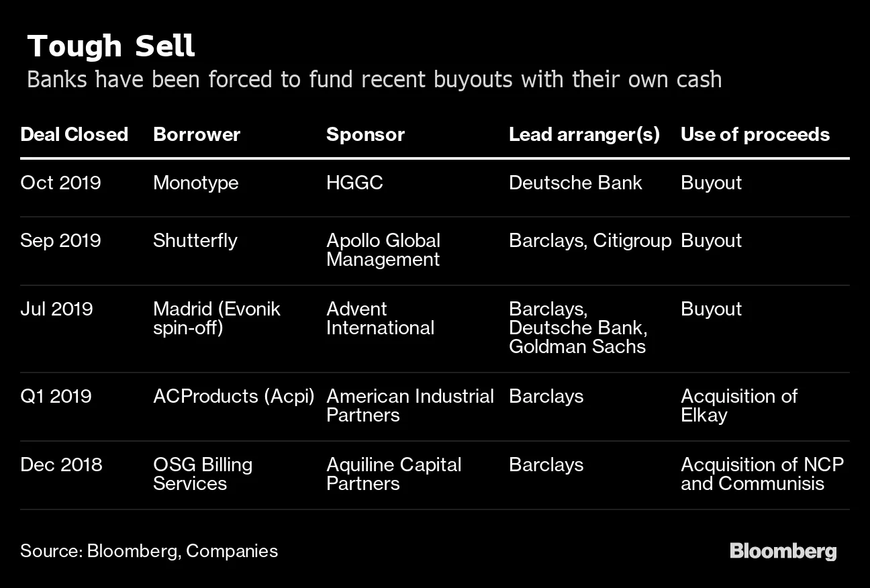The height and width of the screenshot is (588, 870).
Task: Click the "Lead arranger(s)" column header
Action: [584, 134]
